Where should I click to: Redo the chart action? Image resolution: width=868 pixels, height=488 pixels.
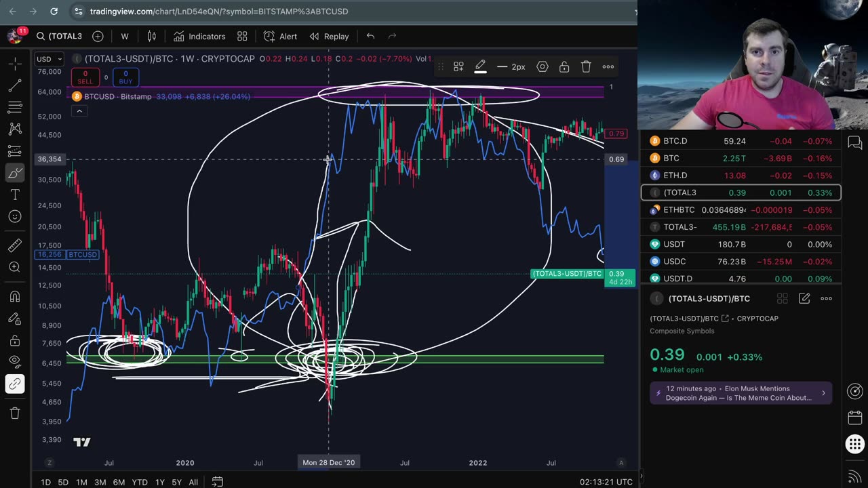392,36
